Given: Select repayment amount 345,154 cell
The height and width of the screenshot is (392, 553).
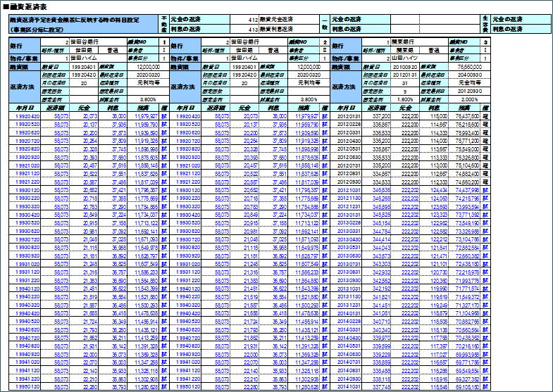Looking at the screenshot, I should 377,223.
